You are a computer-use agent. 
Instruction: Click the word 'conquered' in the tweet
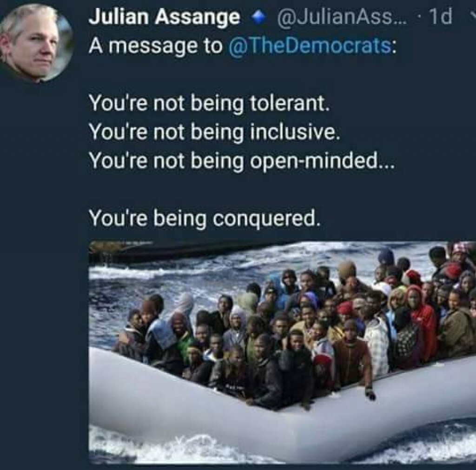click(264, 219)
